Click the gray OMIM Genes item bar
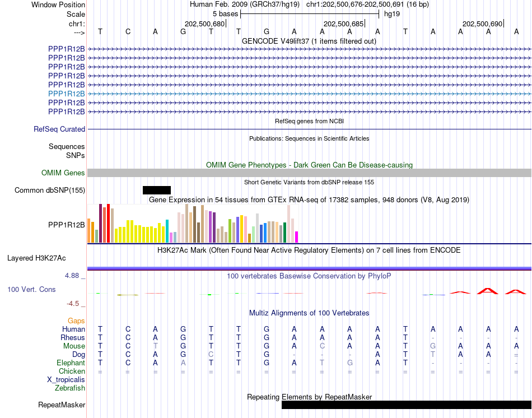 coord(310,173)
